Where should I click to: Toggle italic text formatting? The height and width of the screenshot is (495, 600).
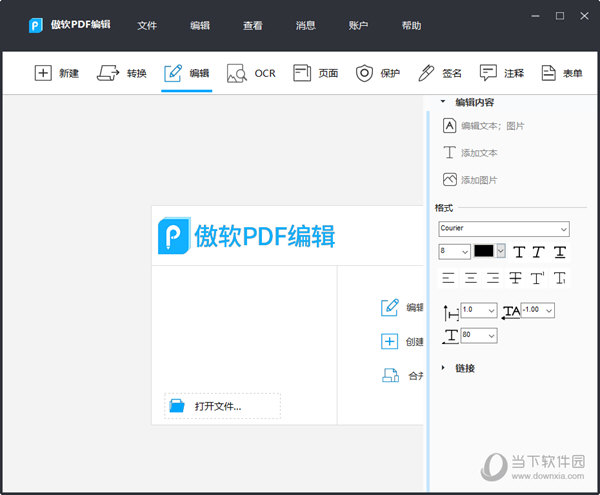point(539,252)
